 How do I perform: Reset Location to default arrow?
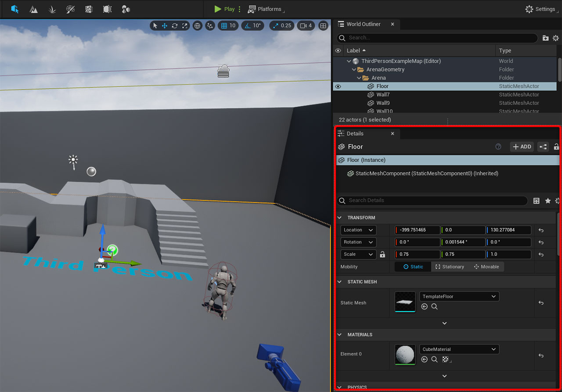pos(541,230)
